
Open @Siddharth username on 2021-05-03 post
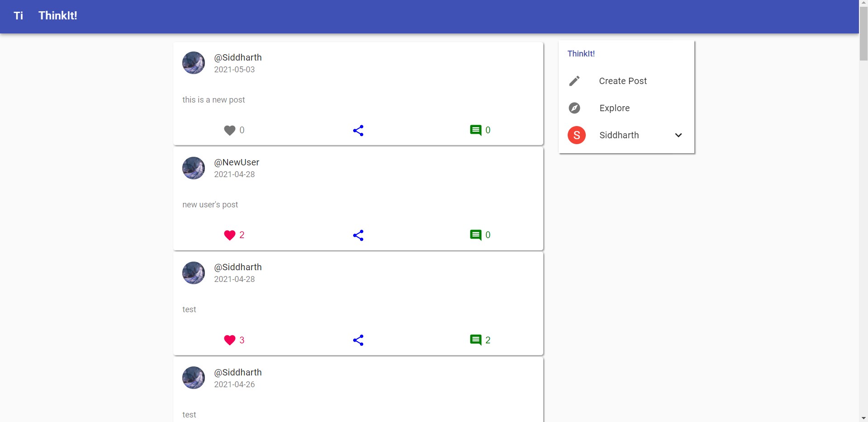tap(238, 57)
